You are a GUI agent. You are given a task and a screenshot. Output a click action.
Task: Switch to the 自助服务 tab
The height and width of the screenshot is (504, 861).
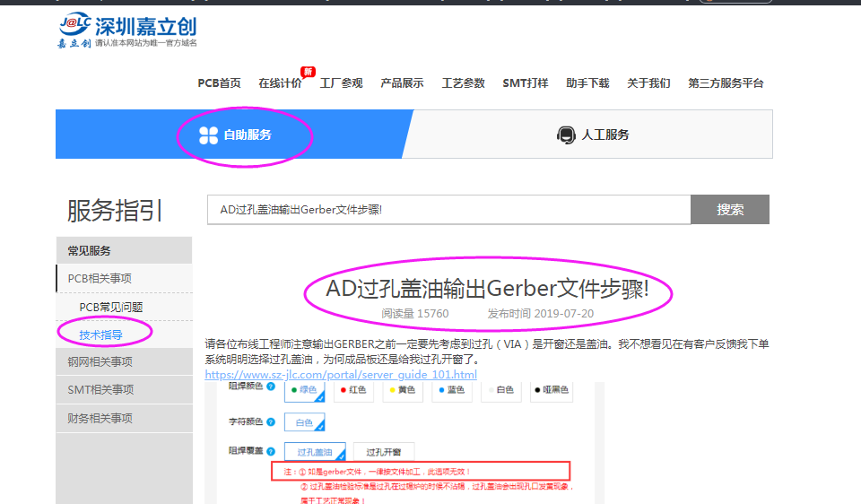pos(234,135)
